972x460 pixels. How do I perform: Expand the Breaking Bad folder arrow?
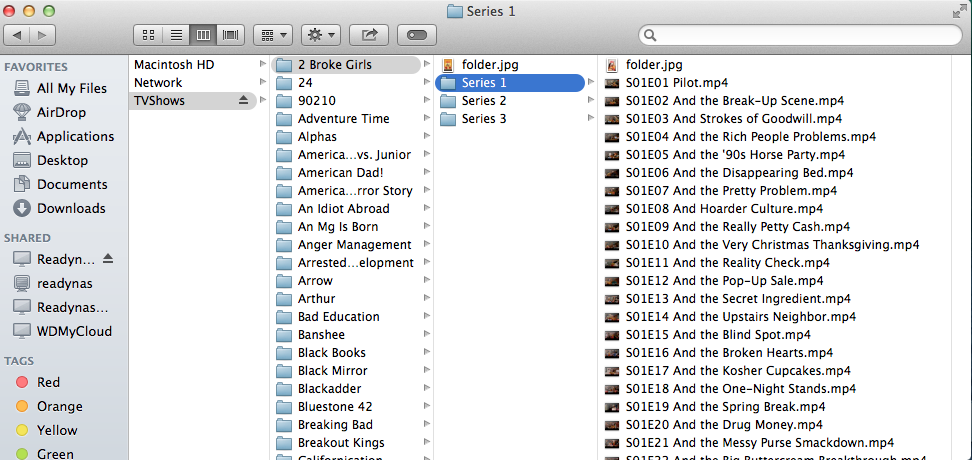[426, 424]
